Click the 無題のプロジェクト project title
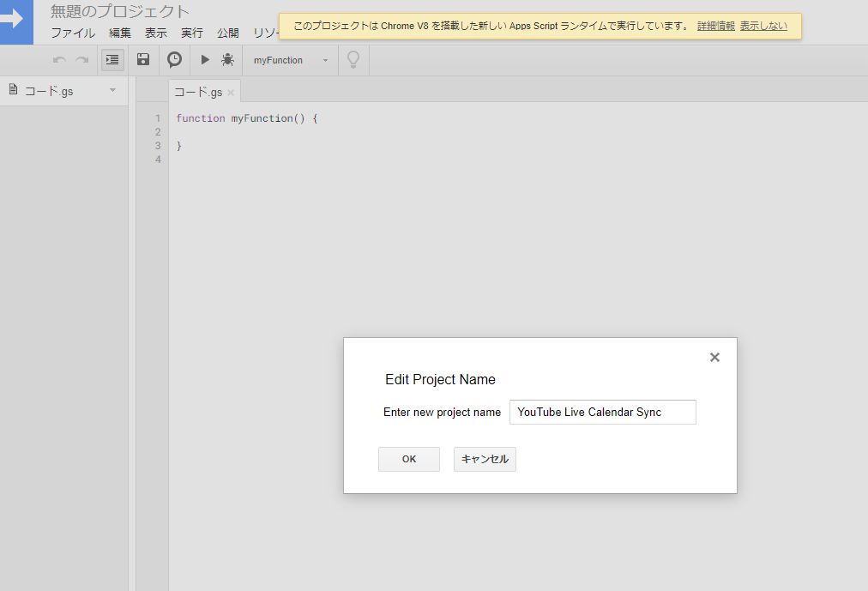Image resolution: width=868 pixels, height=591 pixels. tap(120, 11)
